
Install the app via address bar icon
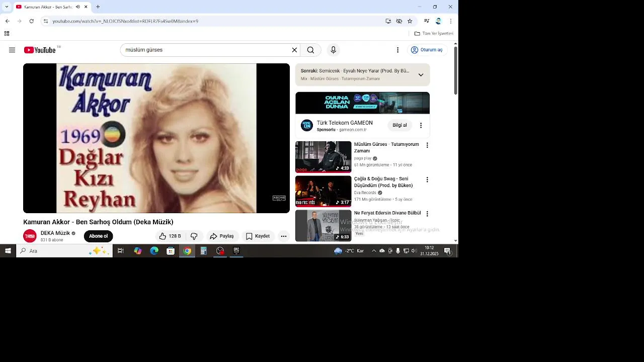click(388, 21)
